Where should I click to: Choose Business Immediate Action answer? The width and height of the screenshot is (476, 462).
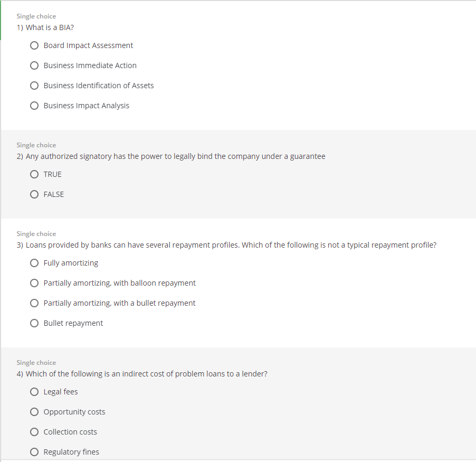click(x=35, y=65)
